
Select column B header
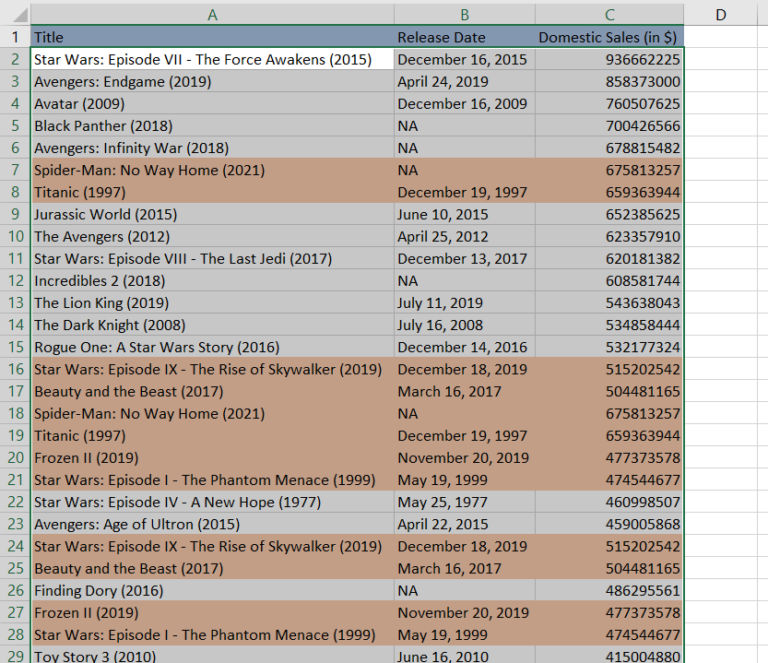coord(464,14)
